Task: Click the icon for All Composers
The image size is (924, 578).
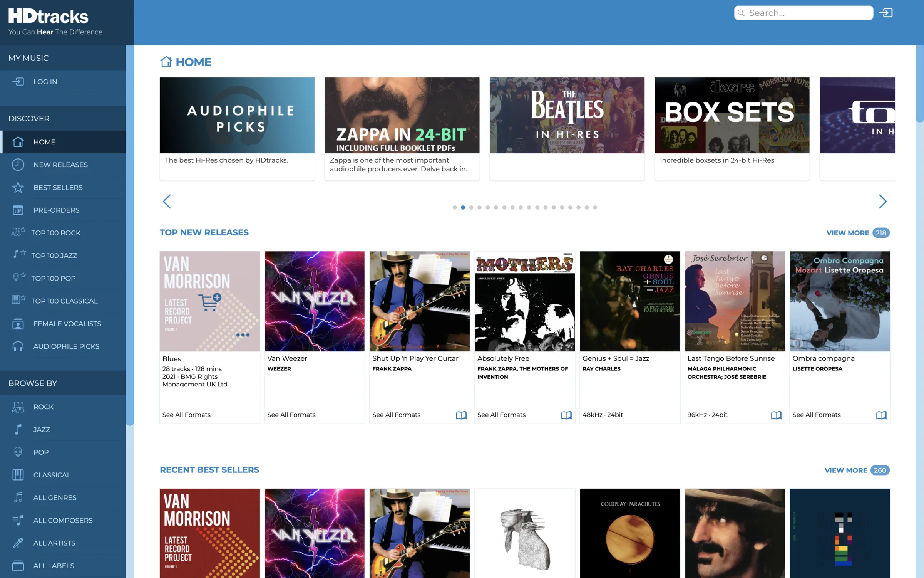Action: coord(18,520)
